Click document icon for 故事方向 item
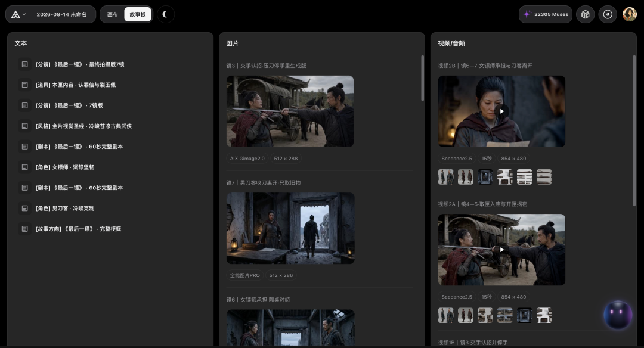The image size is (644, 348). [x=24, y=229]
